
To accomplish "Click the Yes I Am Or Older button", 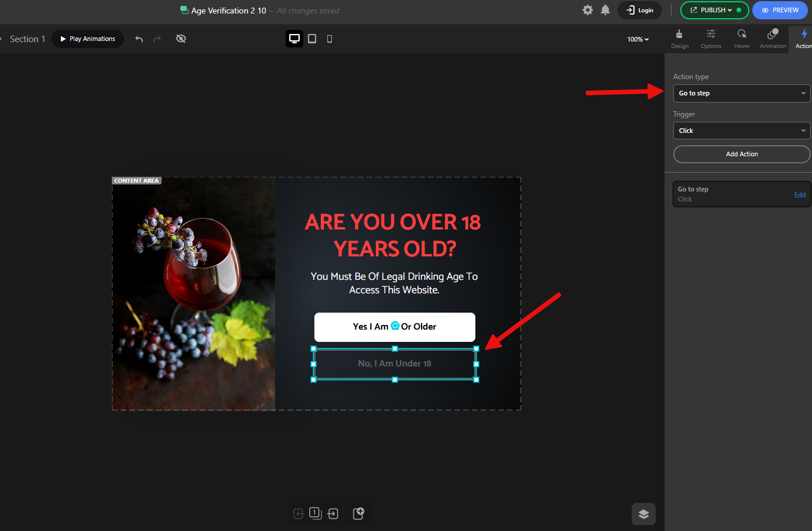I will [x=395, y=327].
